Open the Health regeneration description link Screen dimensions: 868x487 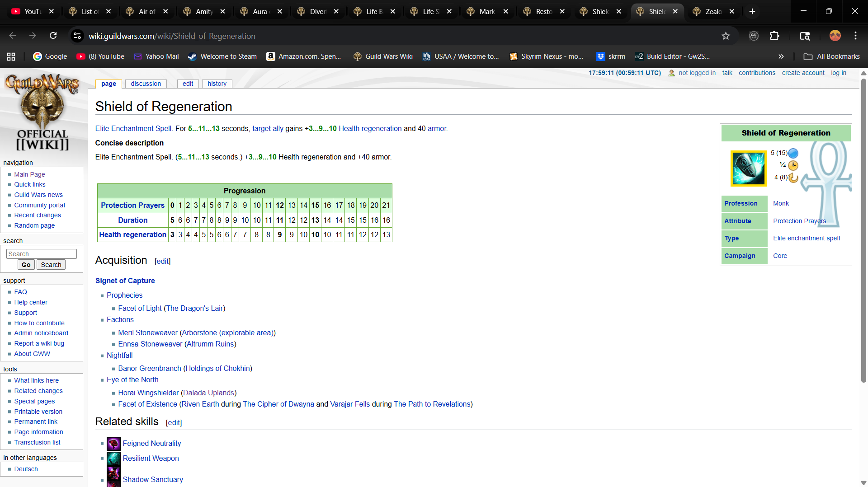(x=370, y=129)
